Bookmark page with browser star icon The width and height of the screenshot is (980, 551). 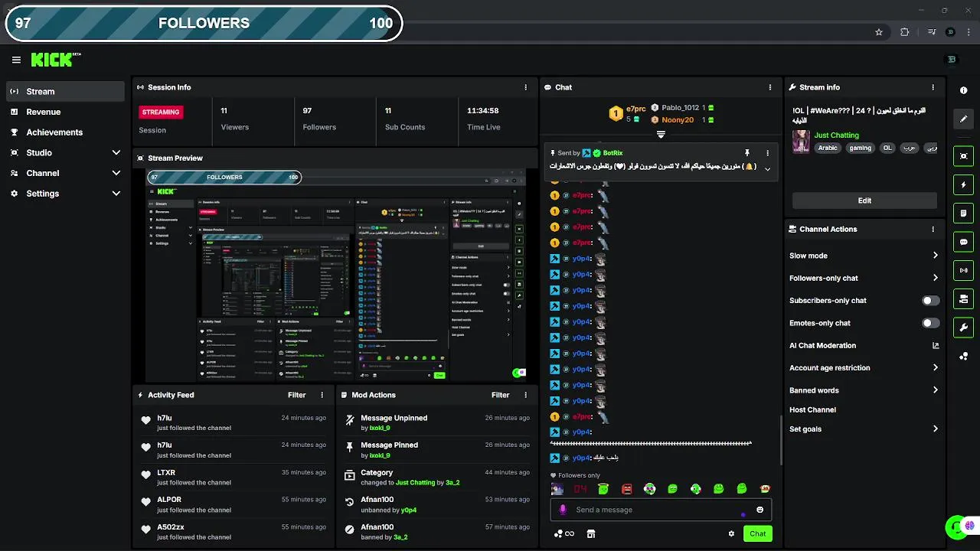(x=879, y=32)
